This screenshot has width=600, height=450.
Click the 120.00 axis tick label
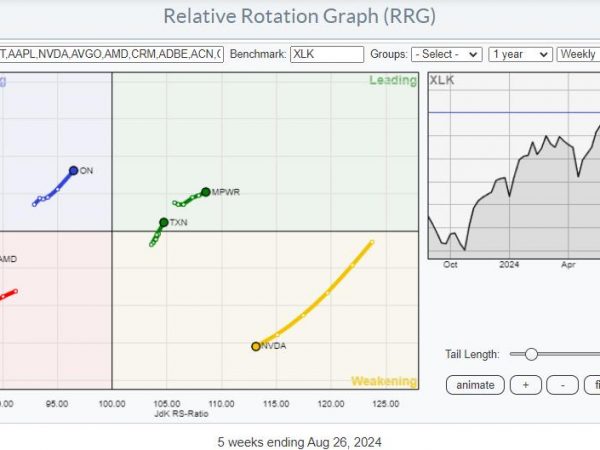(x=331, y=404)
